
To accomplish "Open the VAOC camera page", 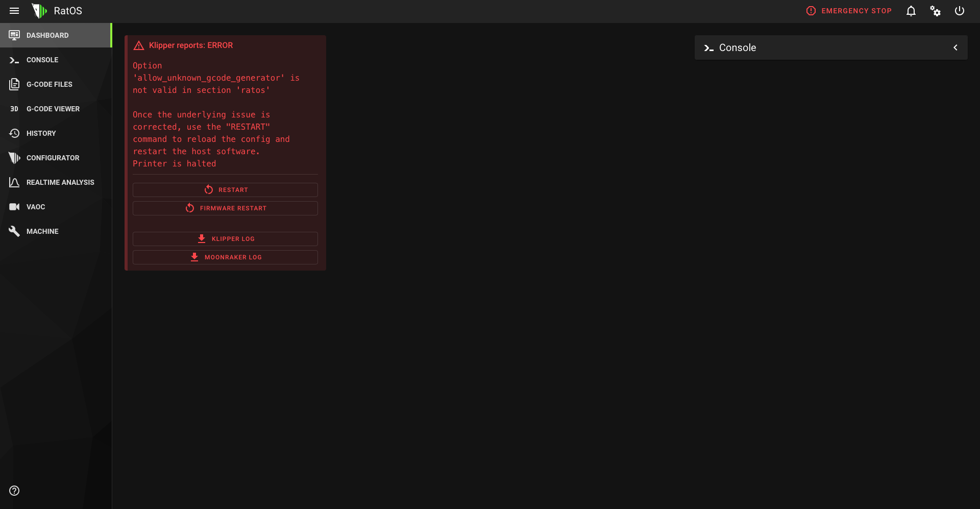I will pyautogui.click(x=56, y=207).
